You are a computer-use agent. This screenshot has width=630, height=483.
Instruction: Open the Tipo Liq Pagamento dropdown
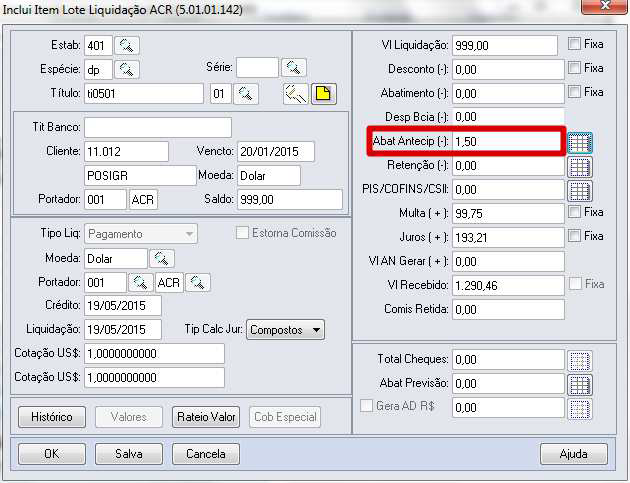[141, 234]
